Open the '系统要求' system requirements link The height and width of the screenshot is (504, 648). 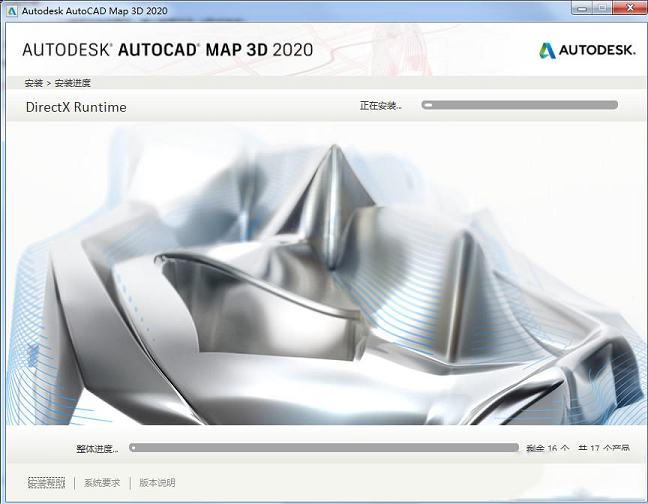(x=102, y=483)
